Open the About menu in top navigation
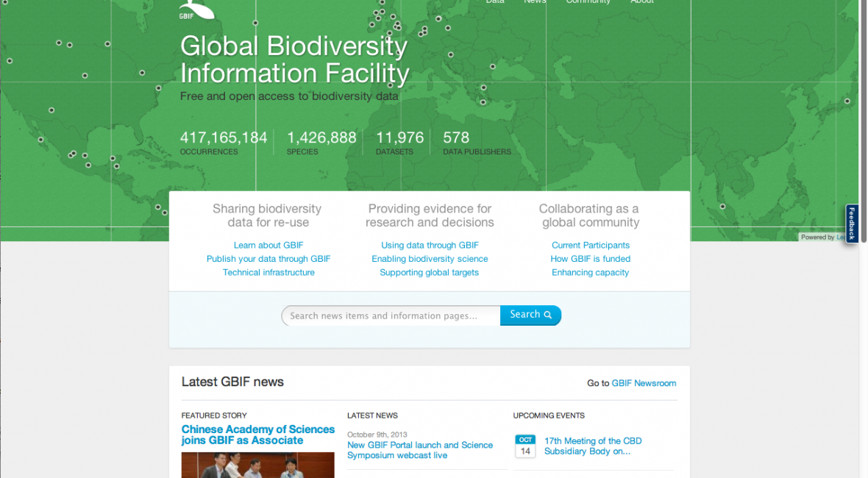Screen dimensions: 868x478 point(641,2)
